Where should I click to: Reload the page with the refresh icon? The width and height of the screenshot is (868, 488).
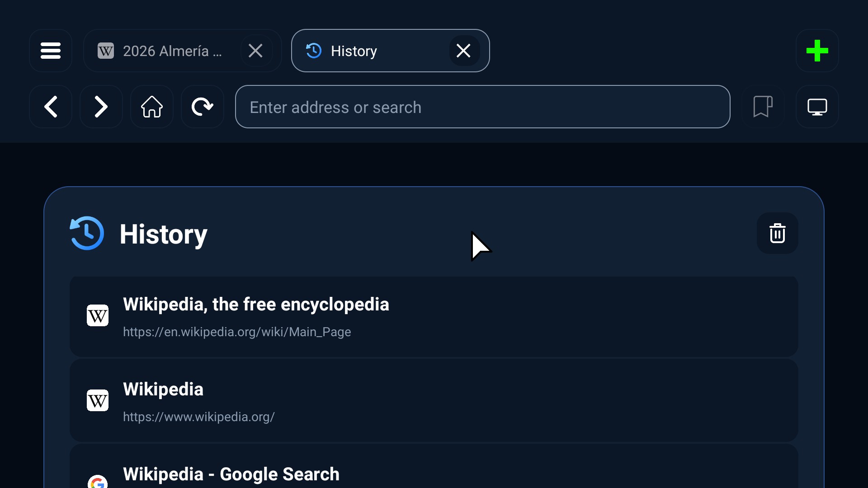point(203,107)
